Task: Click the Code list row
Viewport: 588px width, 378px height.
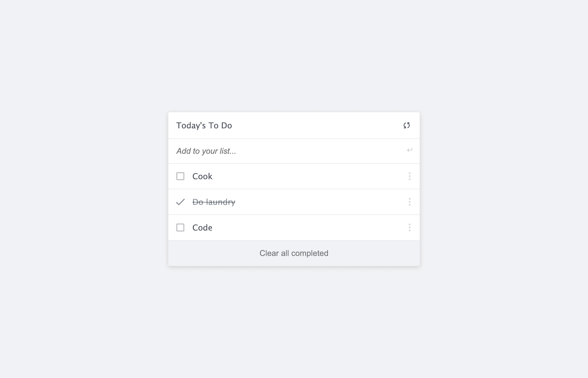Action: 294,228
